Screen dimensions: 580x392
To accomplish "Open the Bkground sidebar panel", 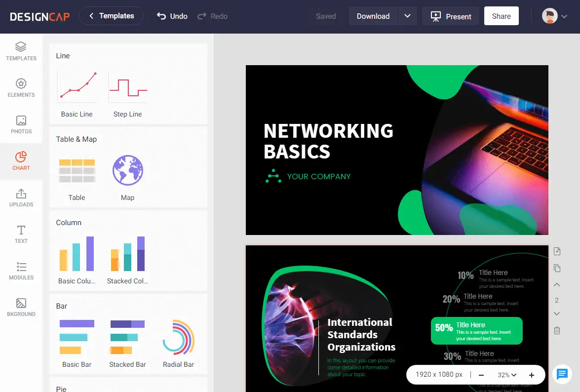I will coord(21,307).
